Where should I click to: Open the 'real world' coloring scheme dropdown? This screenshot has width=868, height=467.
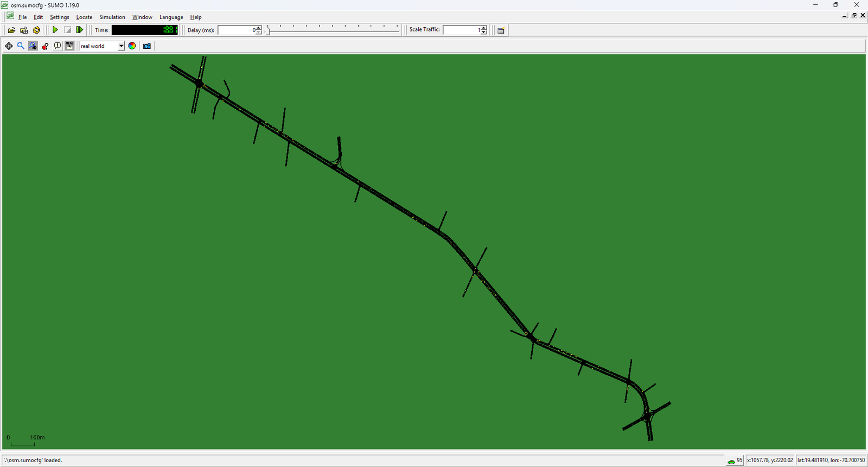[102, 46]
